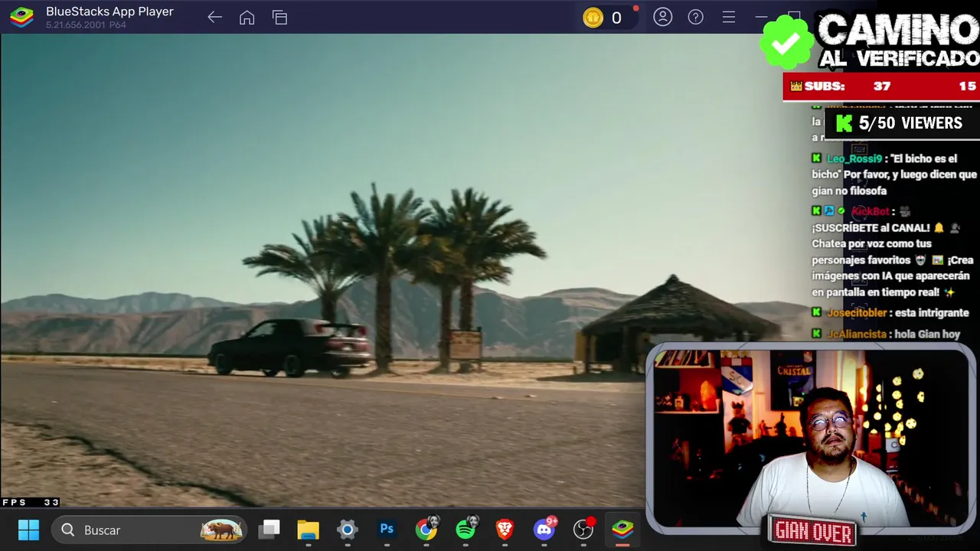Click the JcAliancista chat username
The width and height of the screenshot is (980, 551).
point(857,334)
